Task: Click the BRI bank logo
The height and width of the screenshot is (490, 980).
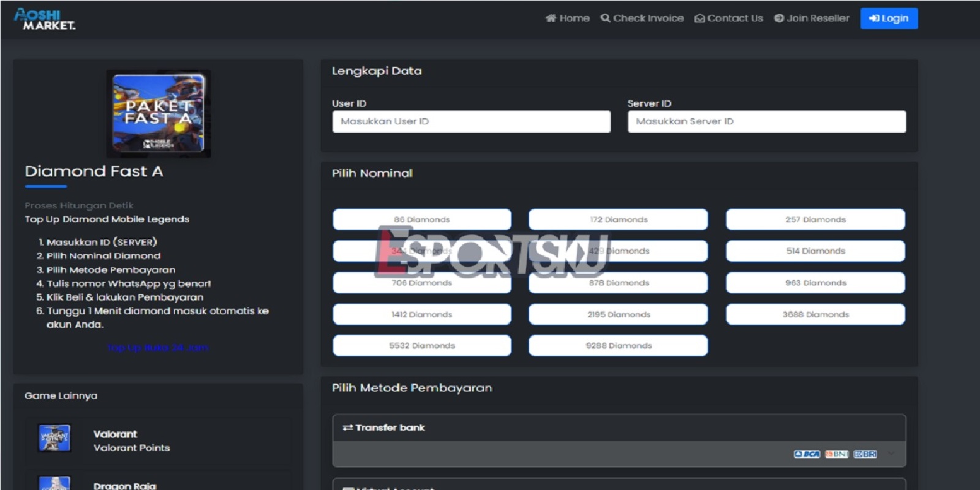Action: coord(865,454)
